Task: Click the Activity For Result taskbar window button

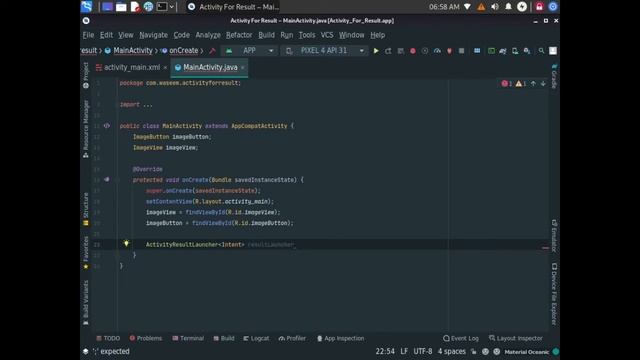Action: point(233,7)
